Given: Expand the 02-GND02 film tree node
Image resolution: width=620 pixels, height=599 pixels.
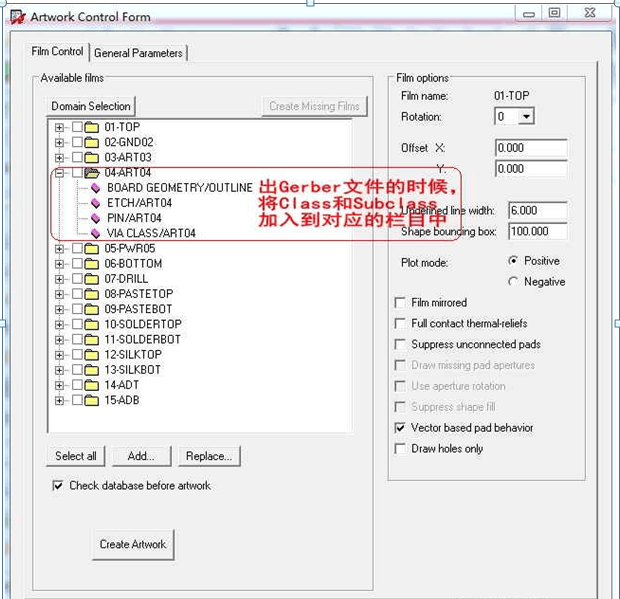Looking at the screenshot, I should 60,143.
